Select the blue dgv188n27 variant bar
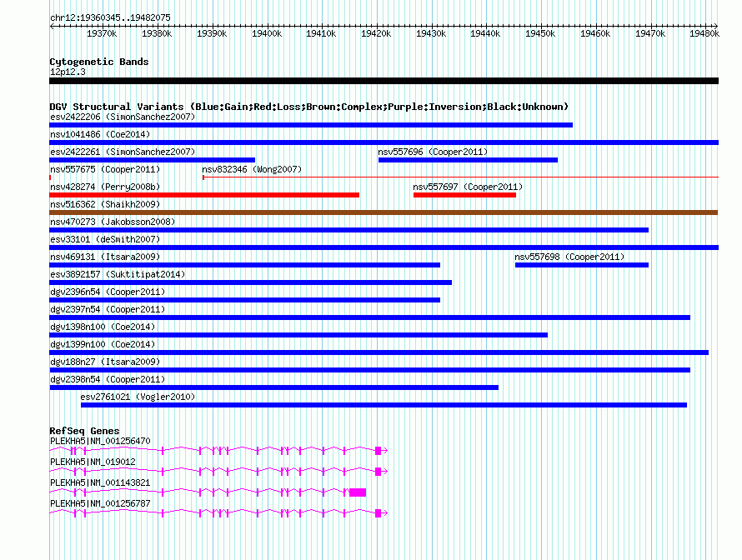 (x=369, y=370)
